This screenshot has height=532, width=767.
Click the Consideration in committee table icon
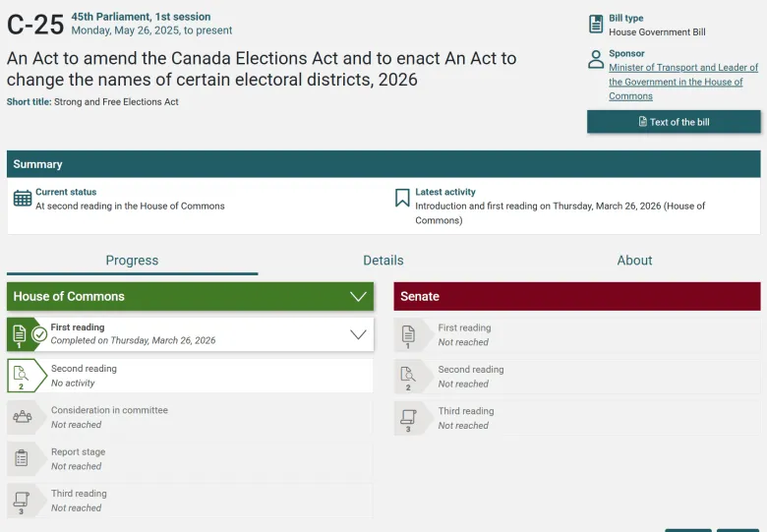22,417
